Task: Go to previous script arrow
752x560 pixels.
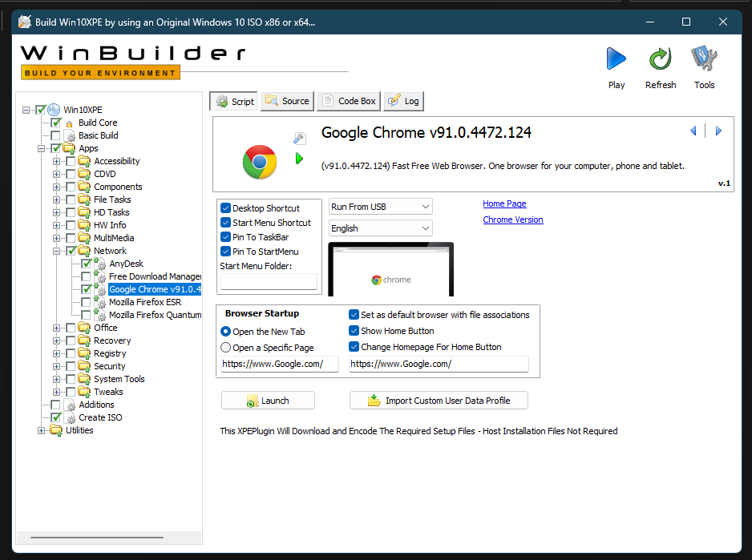Action: 693,131
